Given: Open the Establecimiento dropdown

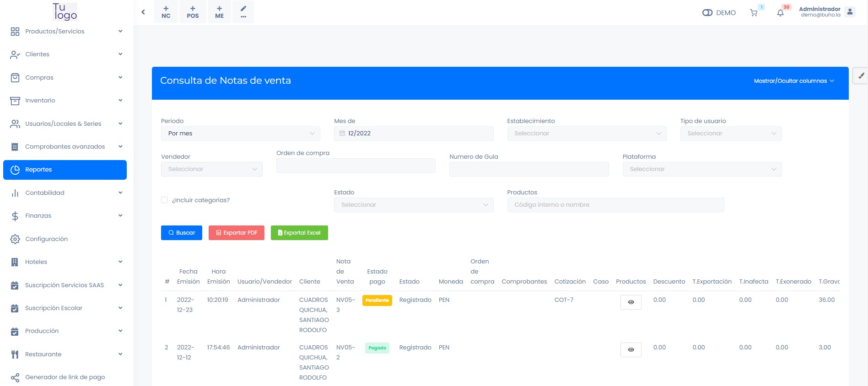Looking at the screenshot, I should click(x=586, y=134).
